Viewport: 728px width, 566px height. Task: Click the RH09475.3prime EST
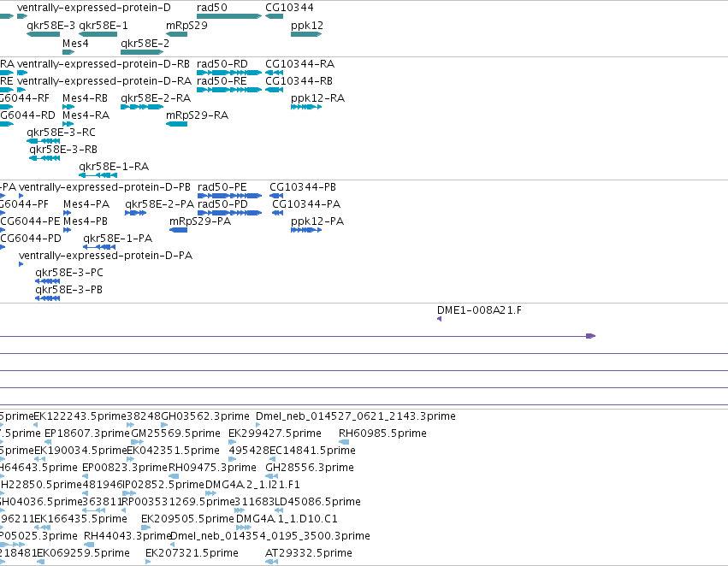coord(174,476)
